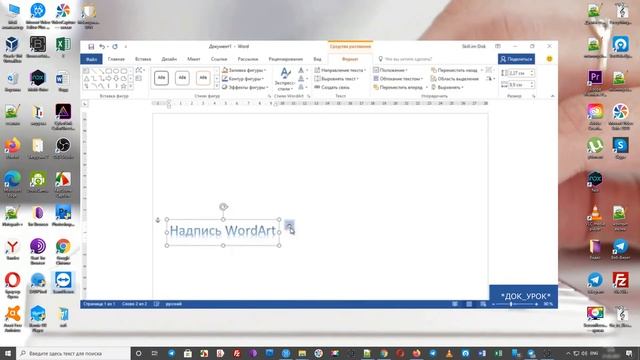Click the Создать связь button

(x=332, y=87)
